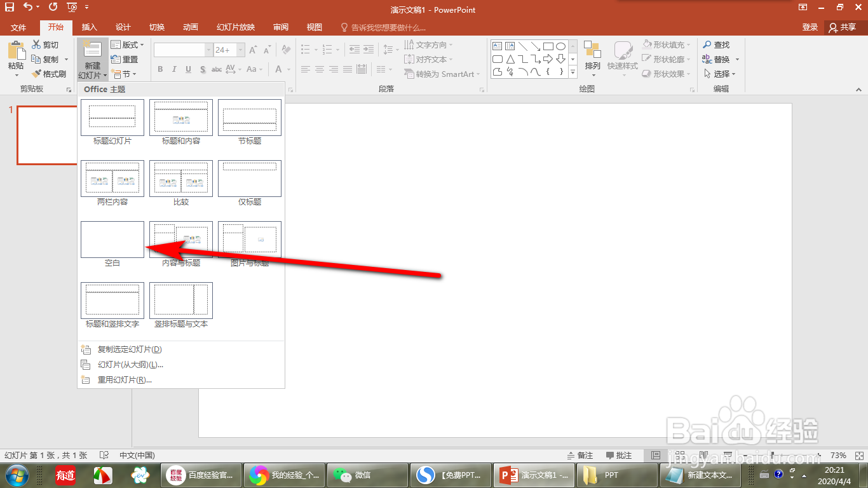This screenshot has height=488, width=868.
Task: Toggle strikethrough abc formatting
Action: [x=217, y=69]
